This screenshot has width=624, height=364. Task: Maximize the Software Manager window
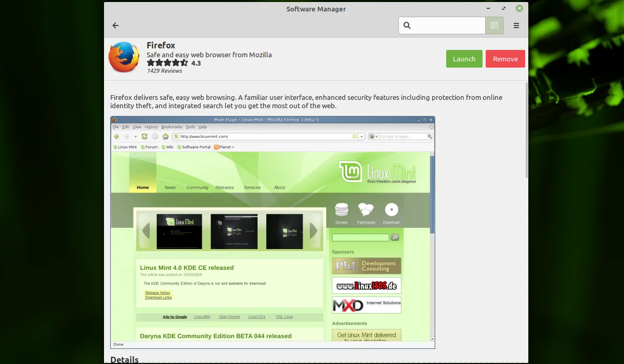[x=504, y=9]
